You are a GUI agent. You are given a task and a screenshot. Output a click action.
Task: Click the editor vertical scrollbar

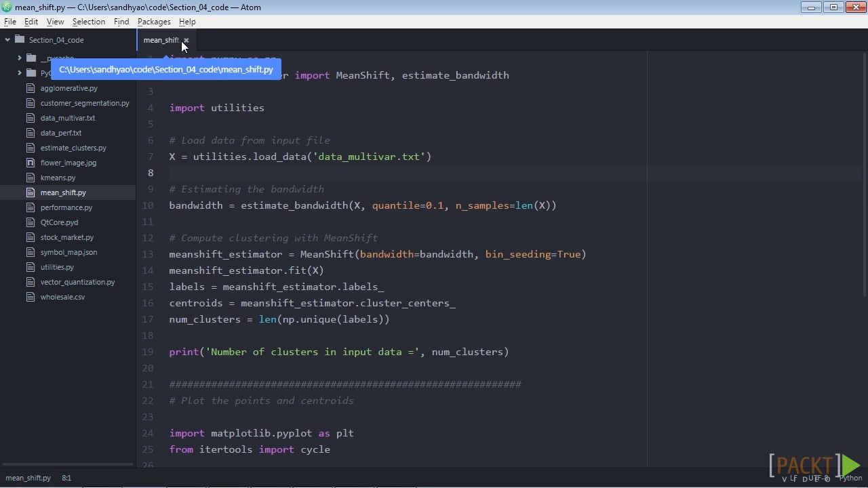[x=864, y=174]
